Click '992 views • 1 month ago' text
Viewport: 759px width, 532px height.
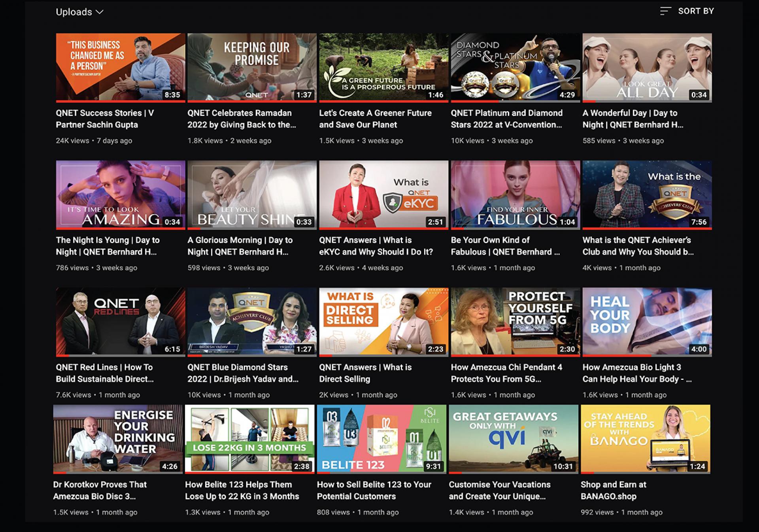(621, 513)
